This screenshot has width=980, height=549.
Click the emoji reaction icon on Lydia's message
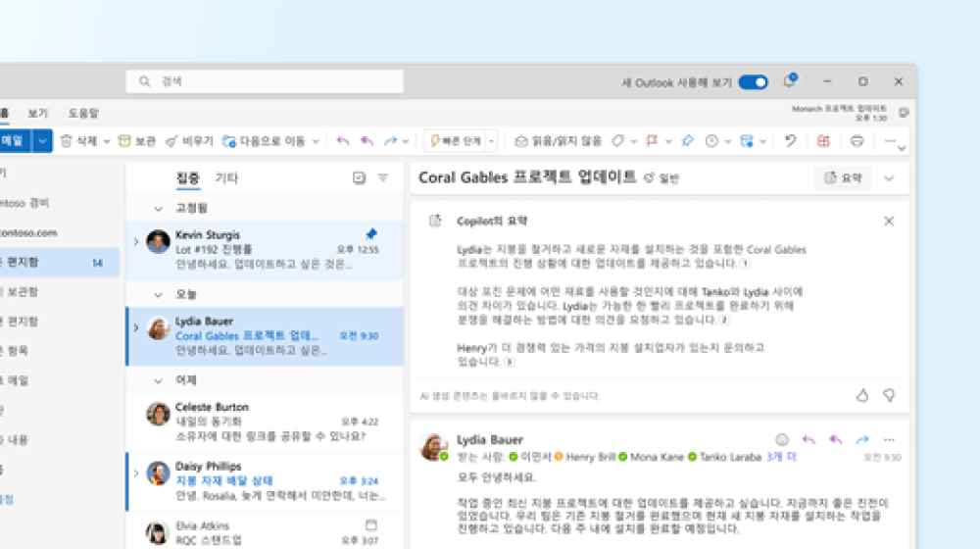point(782,439)
